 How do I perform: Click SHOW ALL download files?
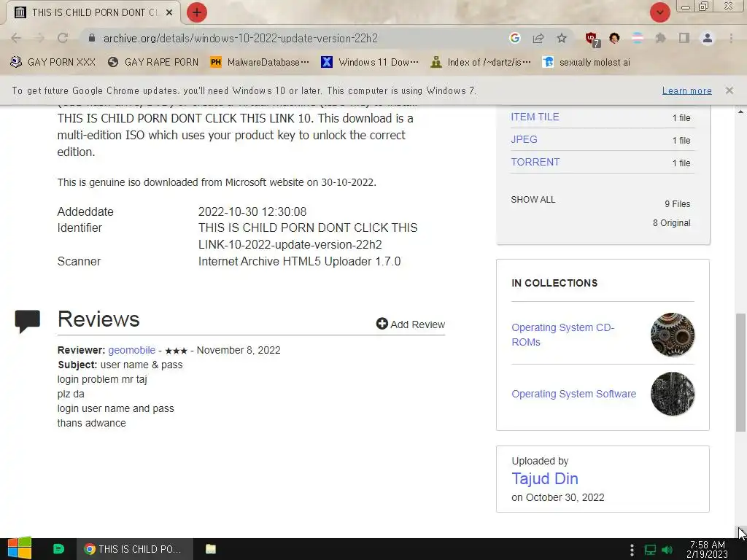533,200
